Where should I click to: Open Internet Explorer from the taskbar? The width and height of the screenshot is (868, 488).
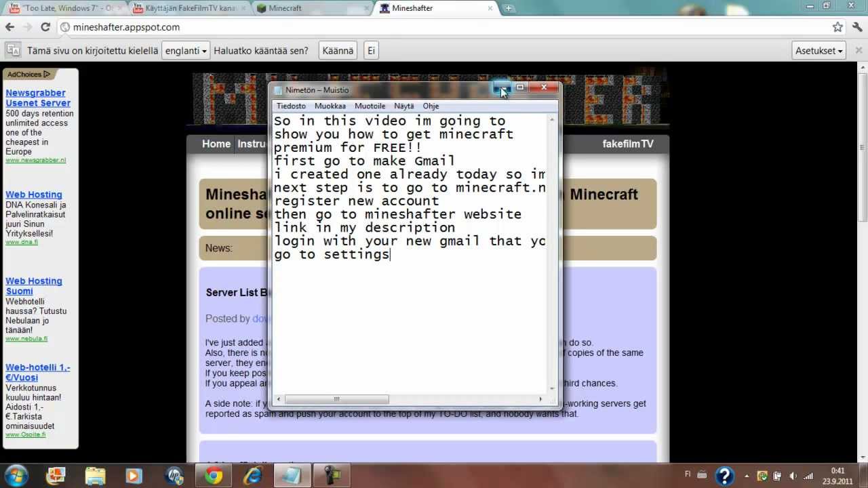pyautogui.click(x=253, y=475)
